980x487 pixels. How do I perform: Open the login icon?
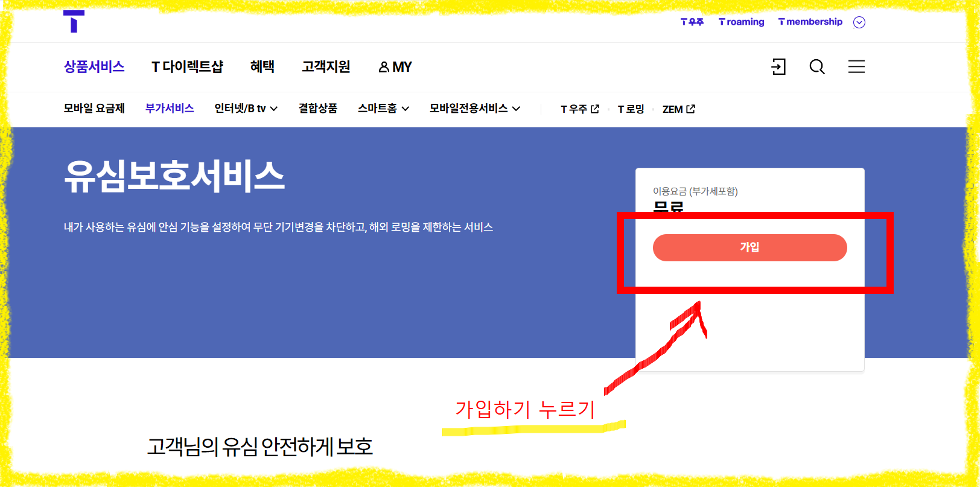click(778, 66)
